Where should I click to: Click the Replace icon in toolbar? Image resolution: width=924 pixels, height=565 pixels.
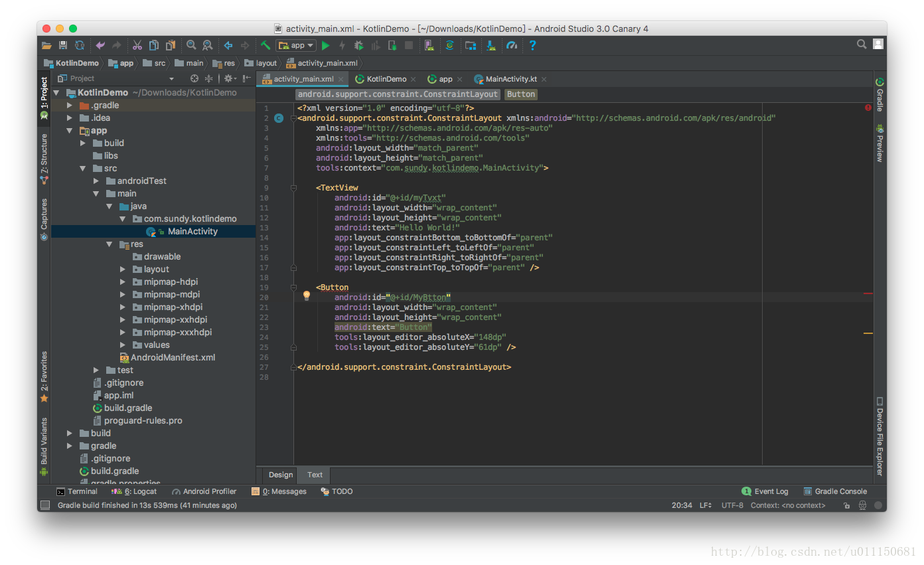tap(208, 45)
